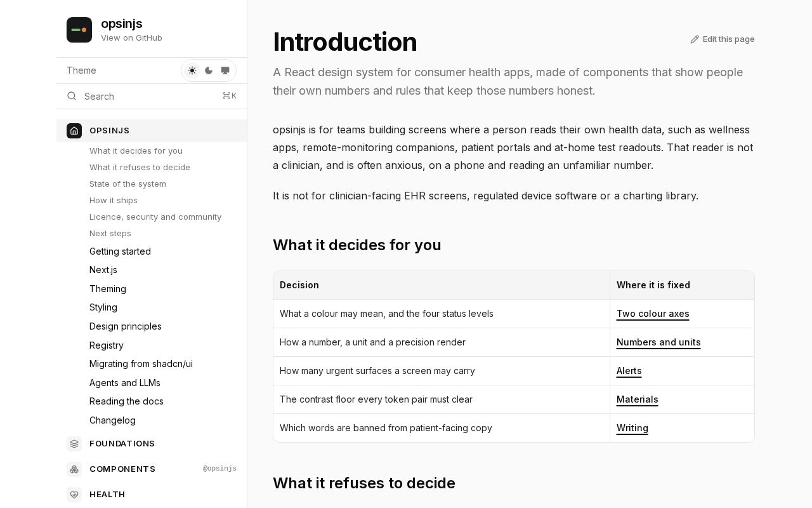Go to State of the system anchor

click(x=128, y=184)
